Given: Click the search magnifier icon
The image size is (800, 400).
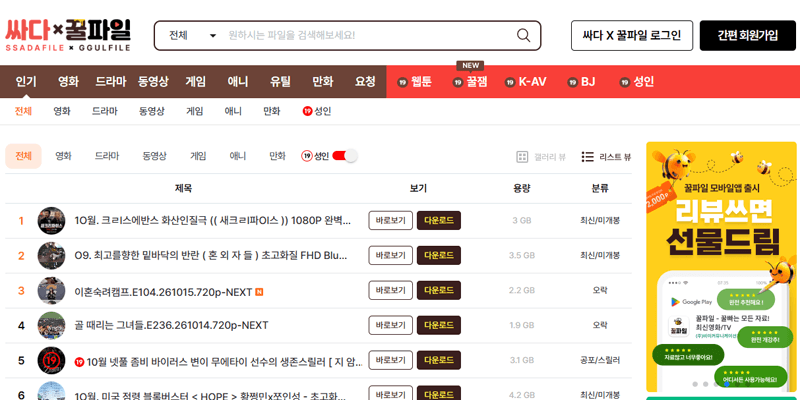Looking at the screenshot, I should click(523, 35).
